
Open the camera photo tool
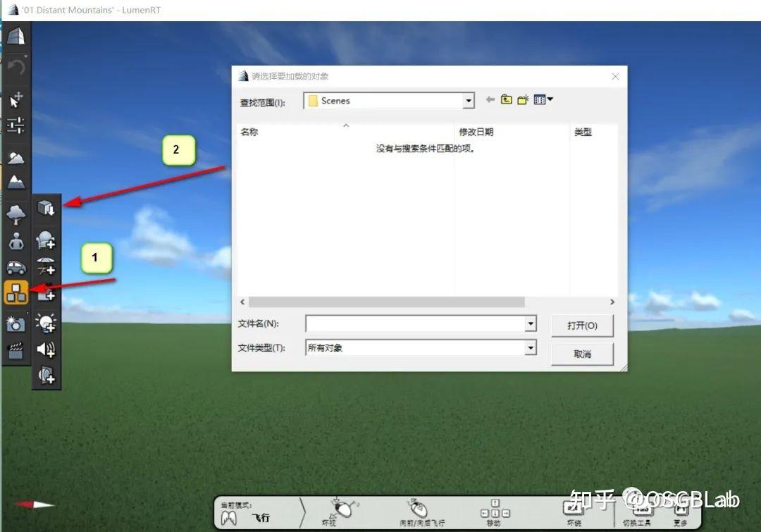click(16, 323)
